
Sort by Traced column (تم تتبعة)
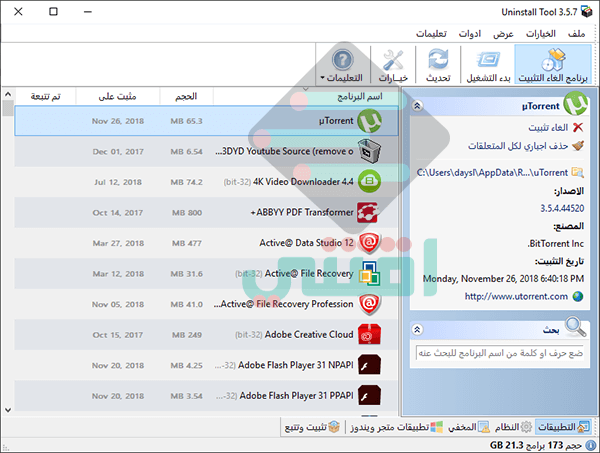tap(45, 96)
